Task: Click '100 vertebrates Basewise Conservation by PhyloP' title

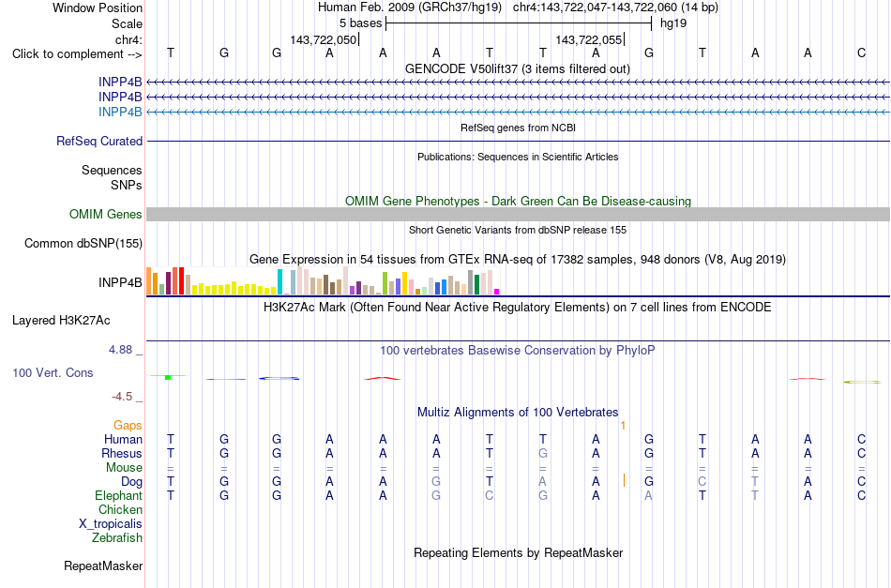Action: pyautogui.click(x=518, y=351)
